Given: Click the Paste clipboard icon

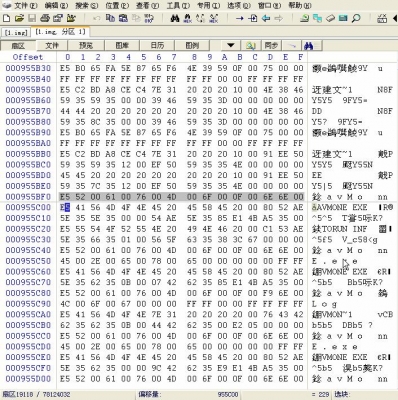Looking at the screenshot, I should click(136, 18).
